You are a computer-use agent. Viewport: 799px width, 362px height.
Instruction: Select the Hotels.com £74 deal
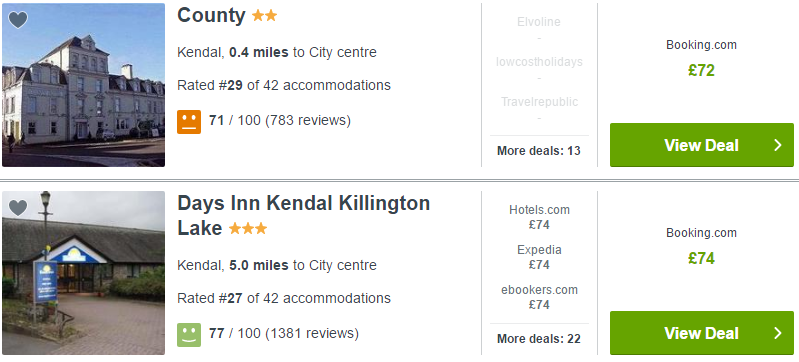coord(539,217)
